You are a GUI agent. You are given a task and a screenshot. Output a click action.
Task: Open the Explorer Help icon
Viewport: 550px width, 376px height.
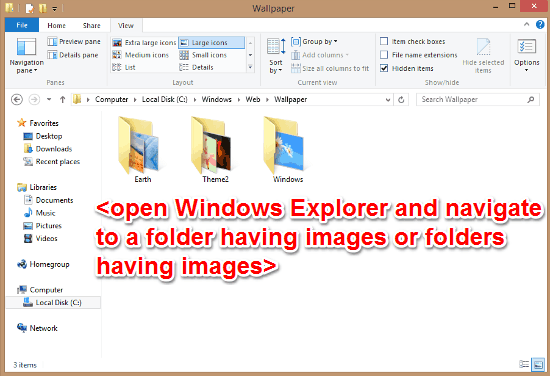(540, 25)
